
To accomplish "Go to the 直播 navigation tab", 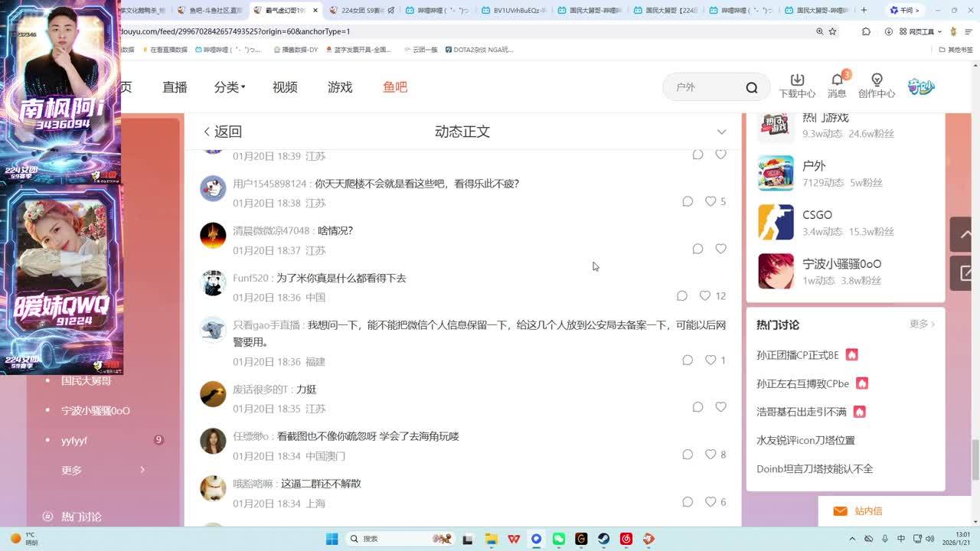I will point(175,87).
